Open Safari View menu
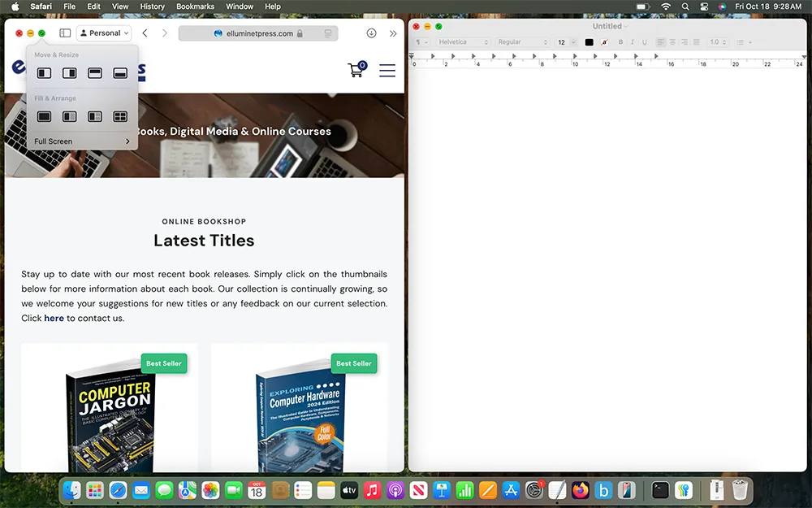The image size is (812, 508). 120,7
